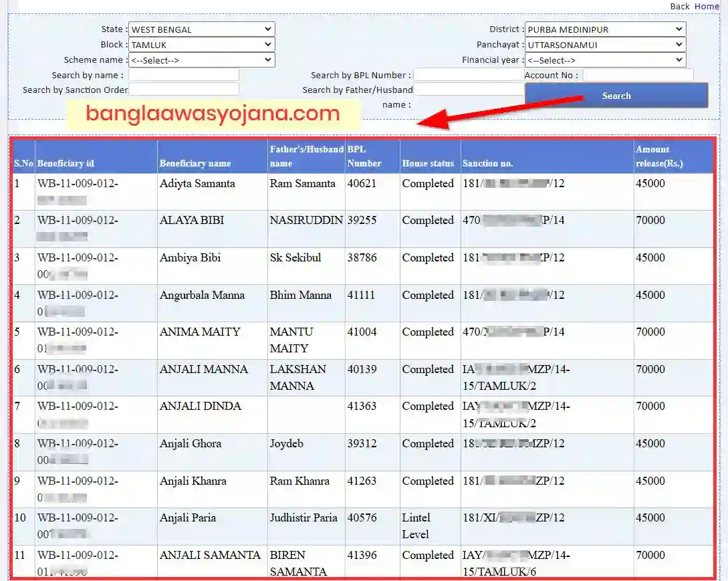Select beneficiary name ANJALI SAMANTA
The height and width of the screenshot is (581, 728).
click(210, 555)
